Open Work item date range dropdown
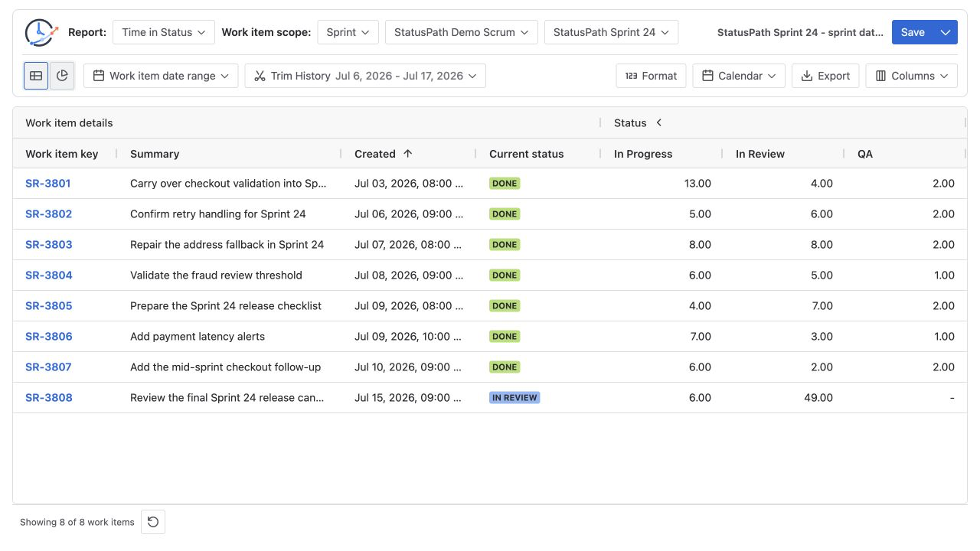 pos(161,76)
